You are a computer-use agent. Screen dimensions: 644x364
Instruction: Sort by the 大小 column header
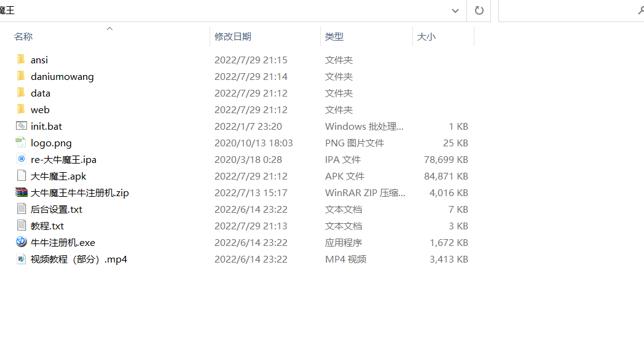[x=426, y=37]
